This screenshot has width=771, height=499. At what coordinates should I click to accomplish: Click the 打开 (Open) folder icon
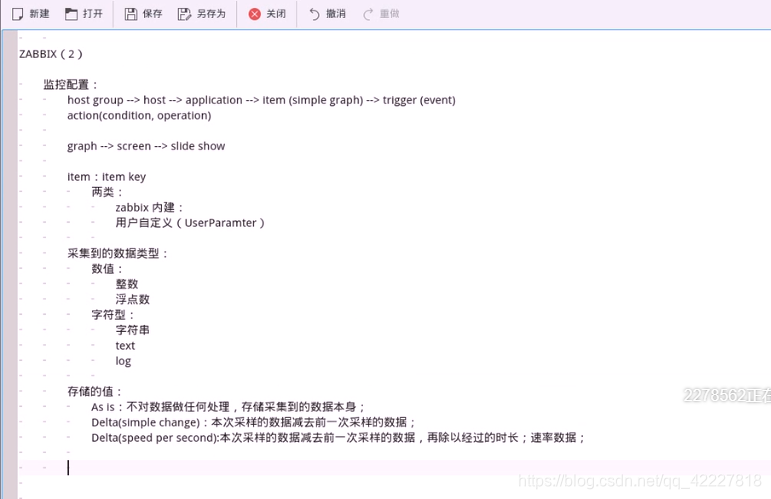coord(71,14)
